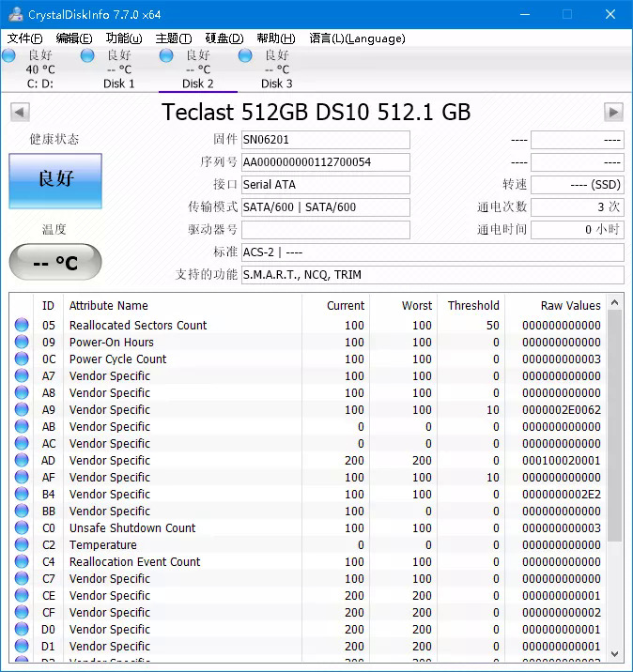Click the -- °C temperature button
The height and width of the screenshot is (672, 633).
[55, 263]
